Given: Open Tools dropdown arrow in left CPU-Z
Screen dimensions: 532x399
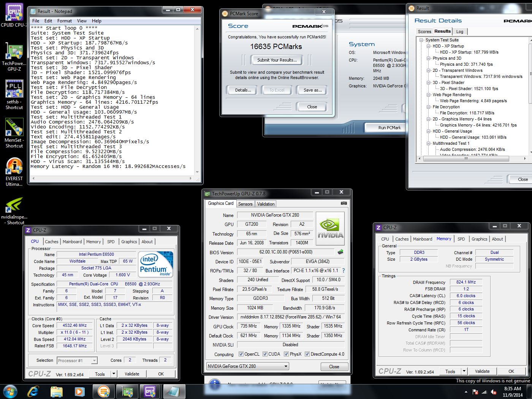Looking at the screenshot, I should 114,374.
